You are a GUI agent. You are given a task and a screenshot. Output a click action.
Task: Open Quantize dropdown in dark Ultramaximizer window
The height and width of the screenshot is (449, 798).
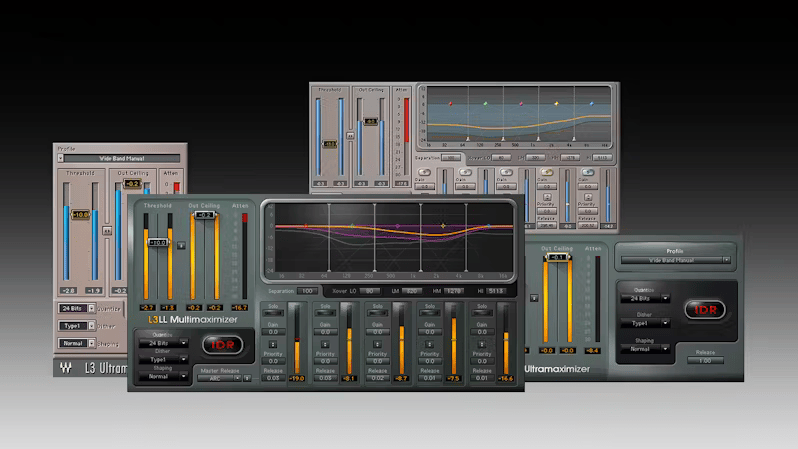[x=645, y=298]
